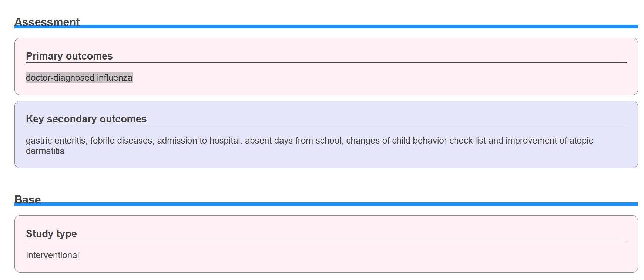This screenshot has width=644, height=280.
Task: Select the Primary outcomes heading
Action: click(69, 56)
